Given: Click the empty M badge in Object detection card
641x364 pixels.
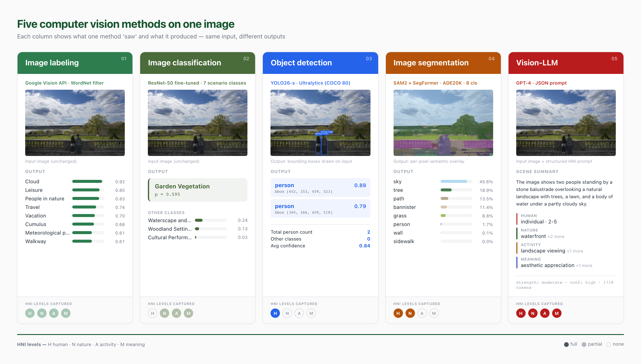Looking at the screenshot, I should [x=311, y=313].
